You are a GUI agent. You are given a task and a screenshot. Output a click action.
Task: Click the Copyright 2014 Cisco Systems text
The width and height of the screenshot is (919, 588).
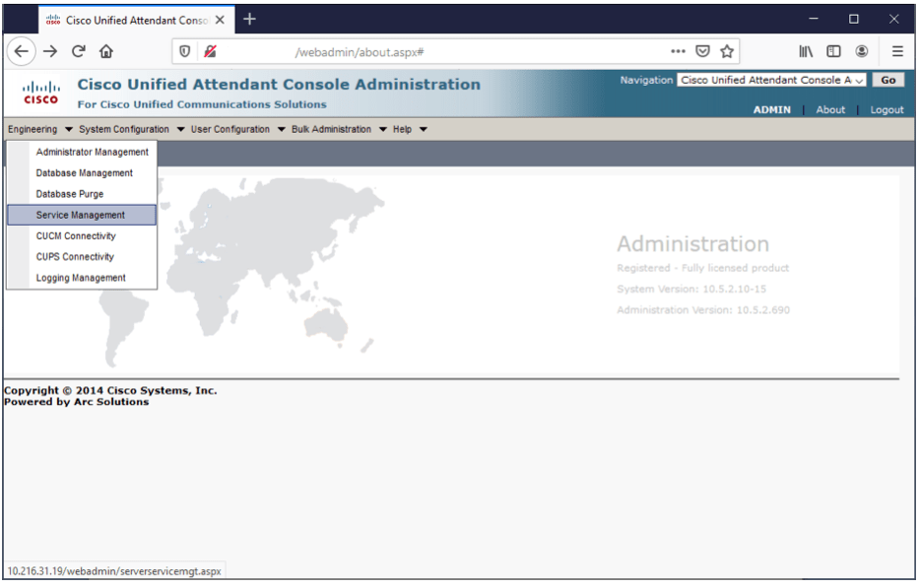tap(110, 390)
